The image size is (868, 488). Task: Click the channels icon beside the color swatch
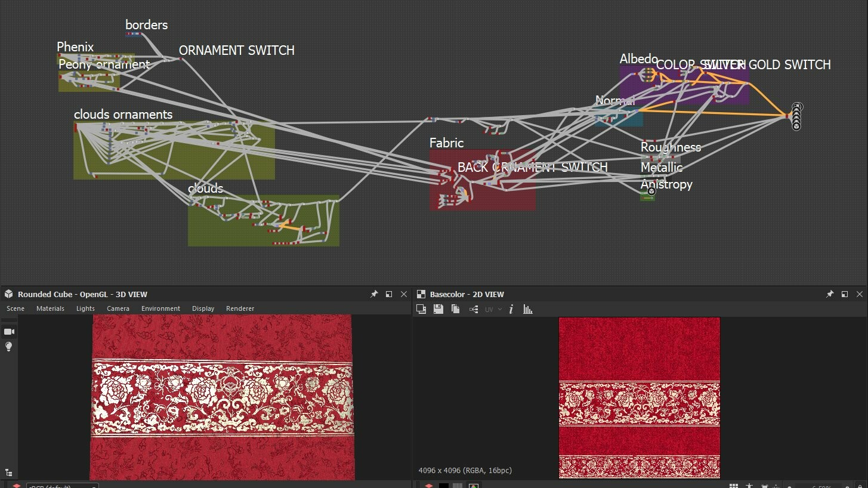pyautogui.click(x=457, y=486)
